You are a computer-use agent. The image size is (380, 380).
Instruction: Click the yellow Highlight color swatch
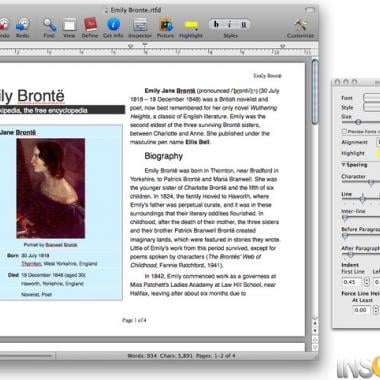point(378,153)
